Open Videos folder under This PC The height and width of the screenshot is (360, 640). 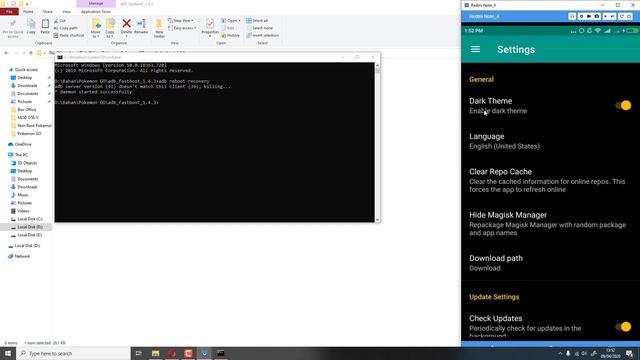tap(23, 211)
